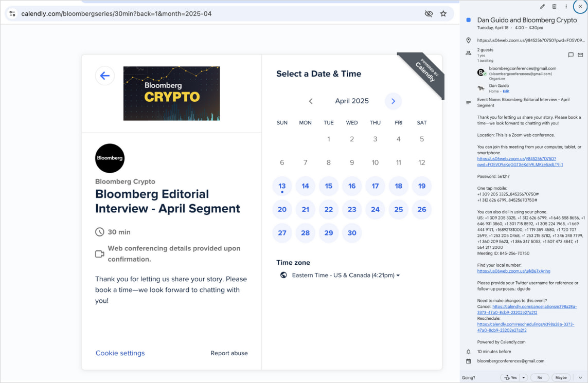Expand the RSVP options with the bottom chevron

coord(580,377)
